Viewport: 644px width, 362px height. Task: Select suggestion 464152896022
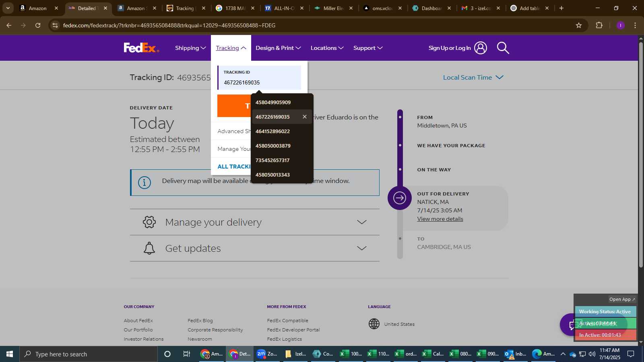tap(282, 131)
